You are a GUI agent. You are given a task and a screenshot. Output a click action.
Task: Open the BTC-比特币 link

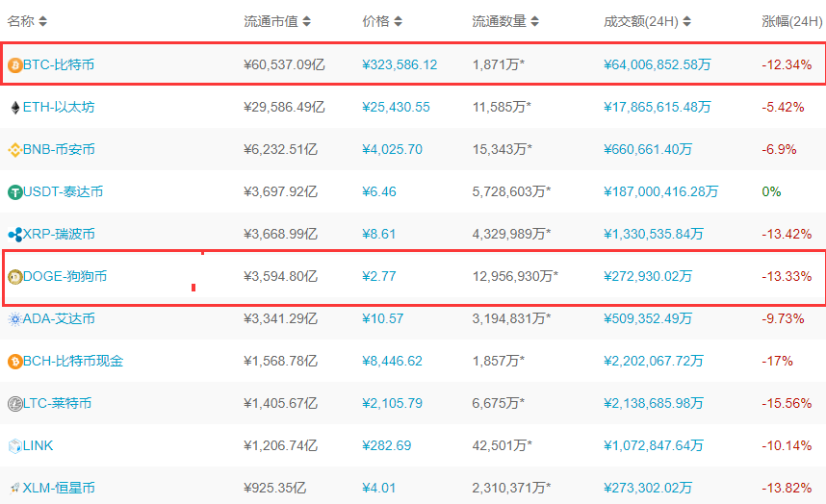(x=59, y=64)
